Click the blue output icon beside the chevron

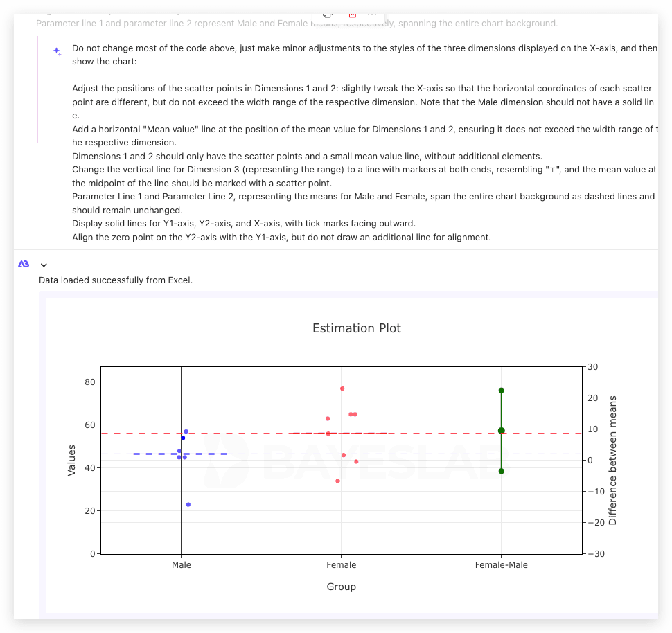(x=24, y=264)
